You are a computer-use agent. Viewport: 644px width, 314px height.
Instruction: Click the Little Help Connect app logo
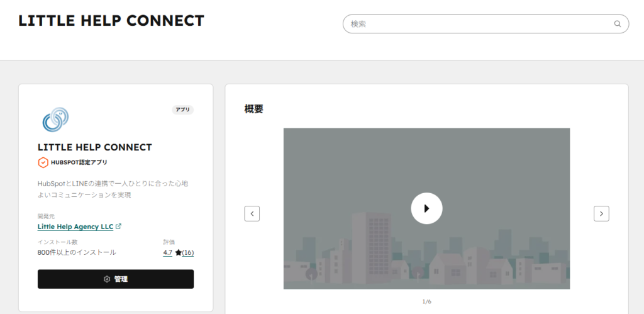pos(55,120)
